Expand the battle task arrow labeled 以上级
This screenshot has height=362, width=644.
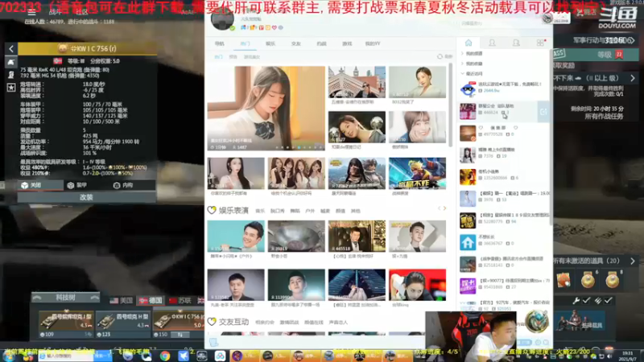[633, 78]
